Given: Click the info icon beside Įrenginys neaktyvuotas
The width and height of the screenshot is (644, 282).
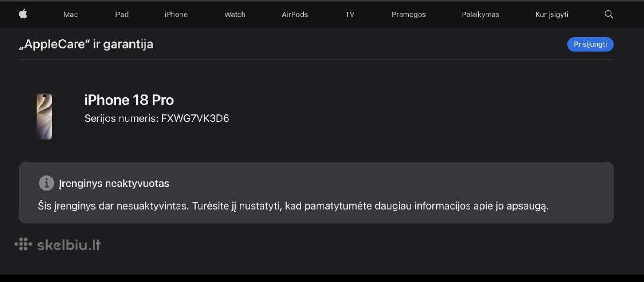Looking at the screenshot, I should 47,183.
